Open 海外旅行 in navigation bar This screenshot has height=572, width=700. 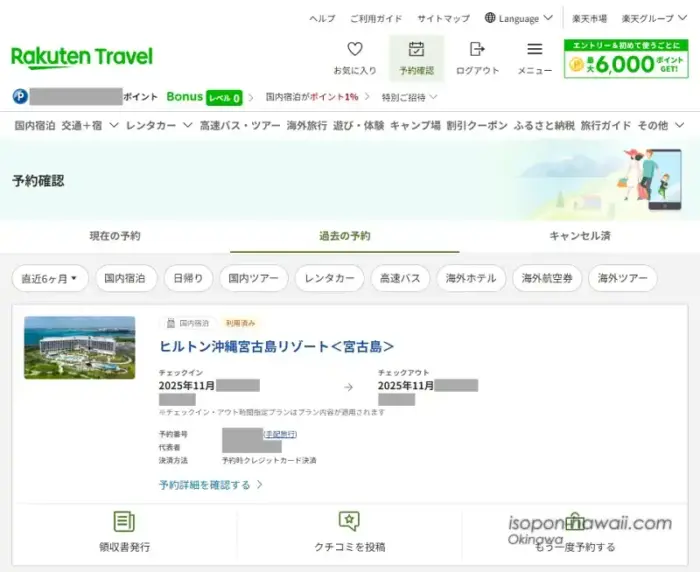tap(307, 125)
